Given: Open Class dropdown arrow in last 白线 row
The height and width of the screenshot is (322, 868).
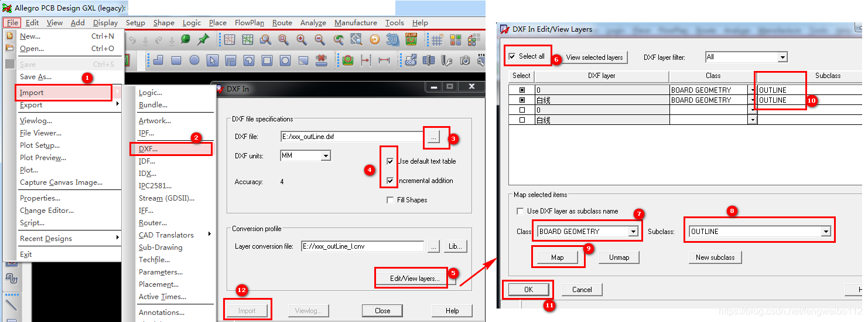Looking at the screenshot, I should click(x=753, y=120).
